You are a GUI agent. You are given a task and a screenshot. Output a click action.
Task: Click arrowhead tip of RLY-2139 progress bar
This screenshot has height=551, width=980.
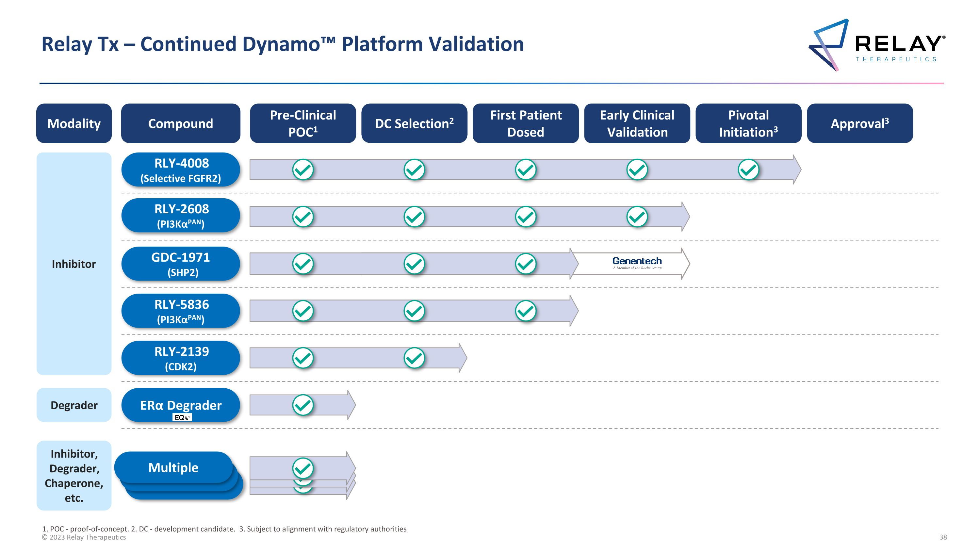465,358
